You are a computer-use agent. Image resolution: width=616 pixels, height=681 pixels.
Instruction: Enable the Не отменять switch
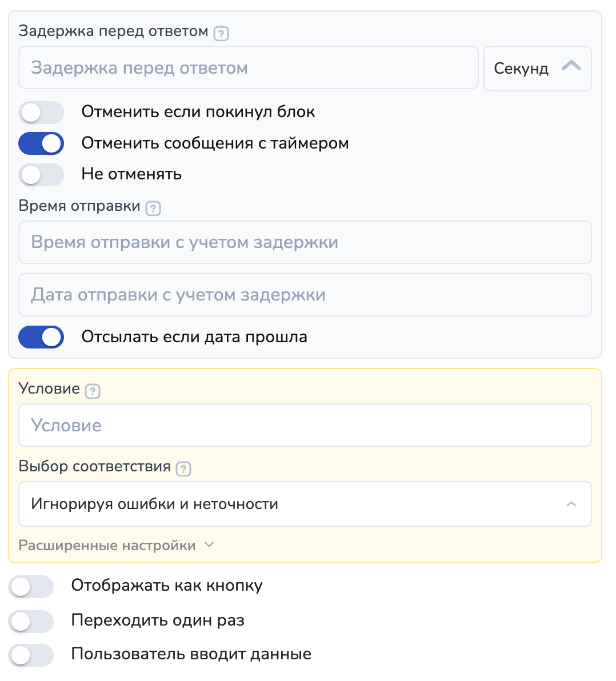coord(41,175)
